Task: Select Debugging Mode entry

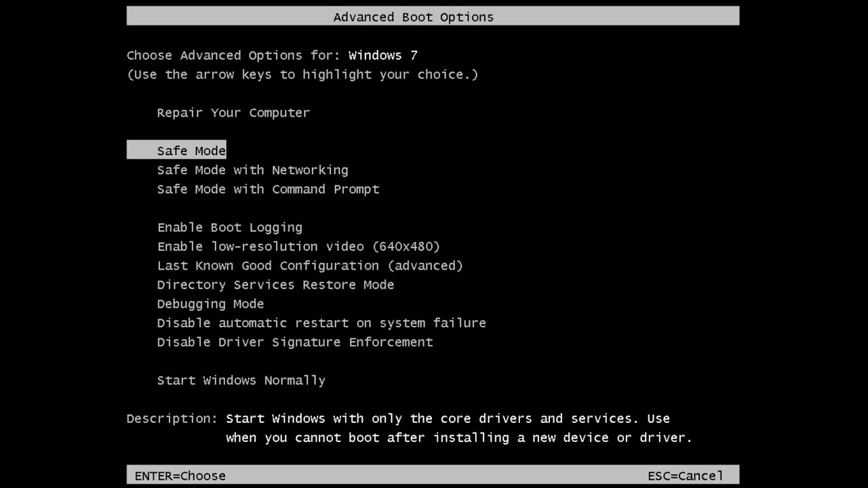Action: point(210,304)
